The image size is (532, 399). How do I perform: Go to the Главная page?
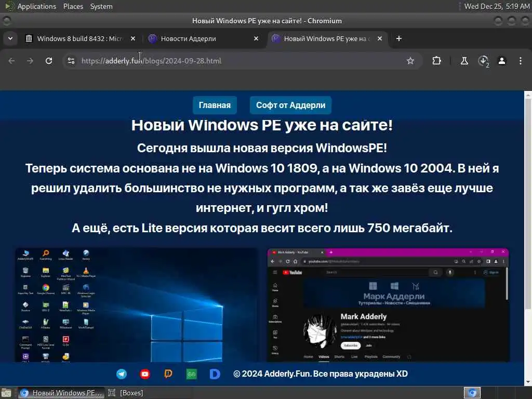pos(215,105)
